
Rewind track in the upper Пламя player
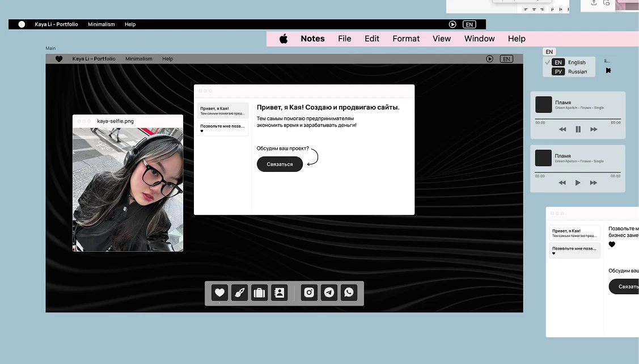click(562, 129)
